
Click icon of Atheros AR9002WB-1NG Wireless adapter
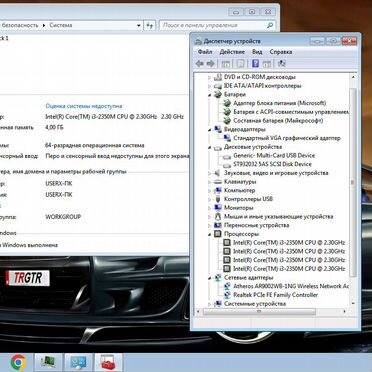pos(227,286)
